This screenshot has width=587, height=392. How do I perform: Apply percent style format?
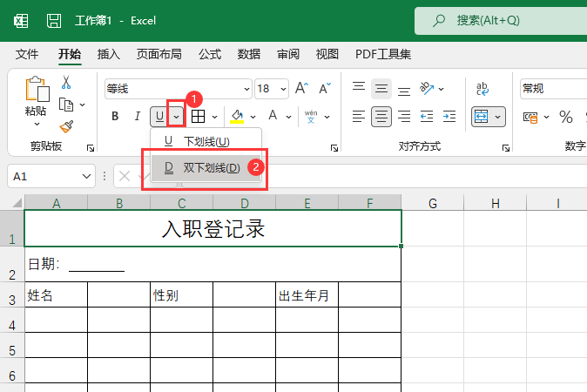pos(565,117)
